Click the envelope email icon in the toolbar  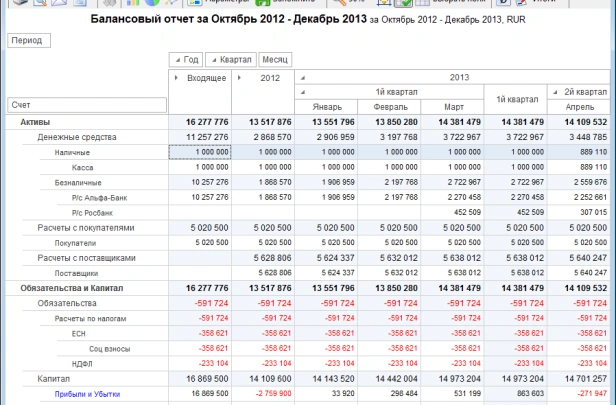[59, 2]
